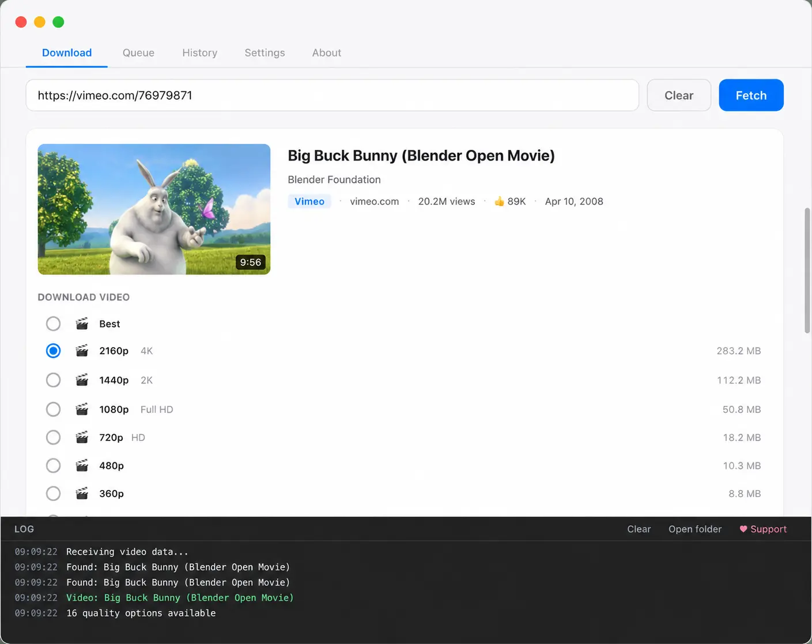This screenshot has height=644, width=812.
Task: Click the Big Buck Bunny video thumbnail
Action: point(154,209)
